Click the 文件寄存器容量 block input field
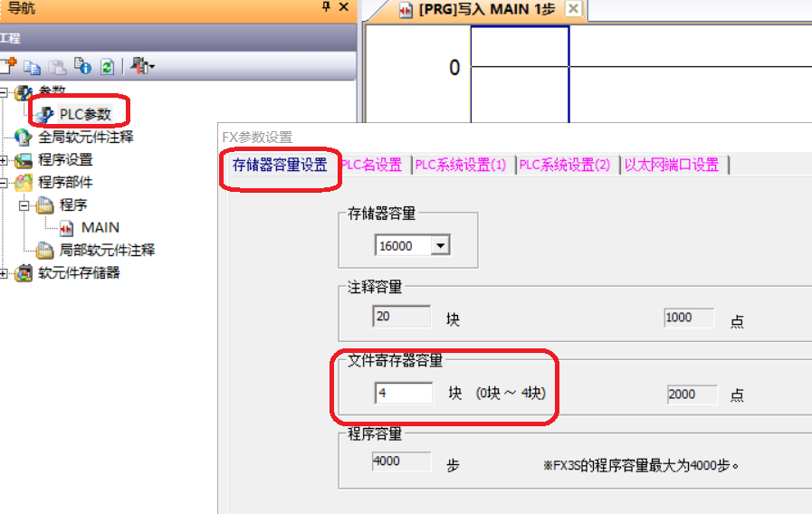 point(403,394)
